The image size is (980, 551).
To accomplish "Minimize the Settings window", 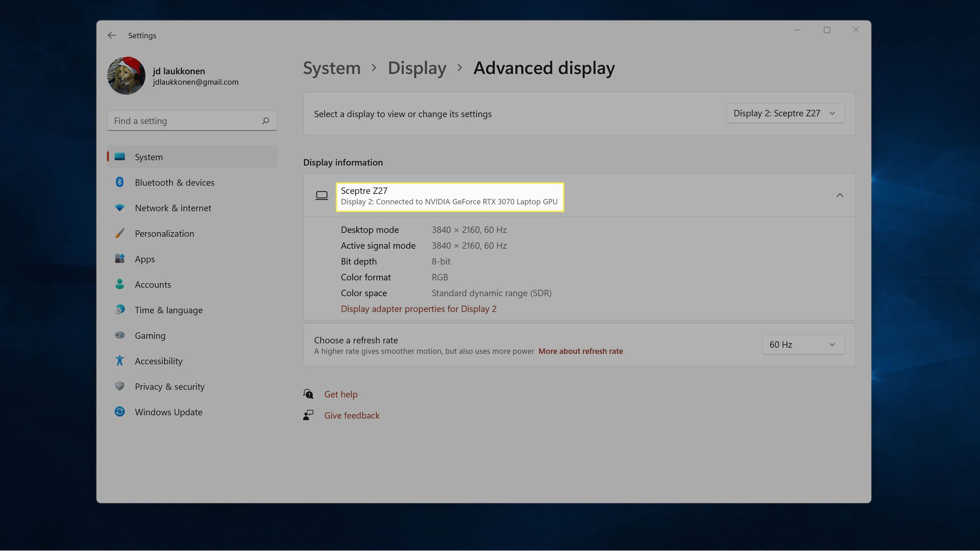I will click(797, 30).
